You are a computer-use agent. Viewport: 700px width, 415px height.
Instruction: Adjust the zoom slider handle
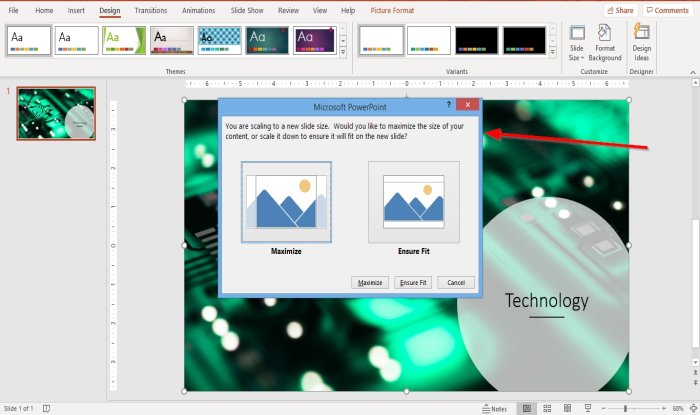click(625, 408)
